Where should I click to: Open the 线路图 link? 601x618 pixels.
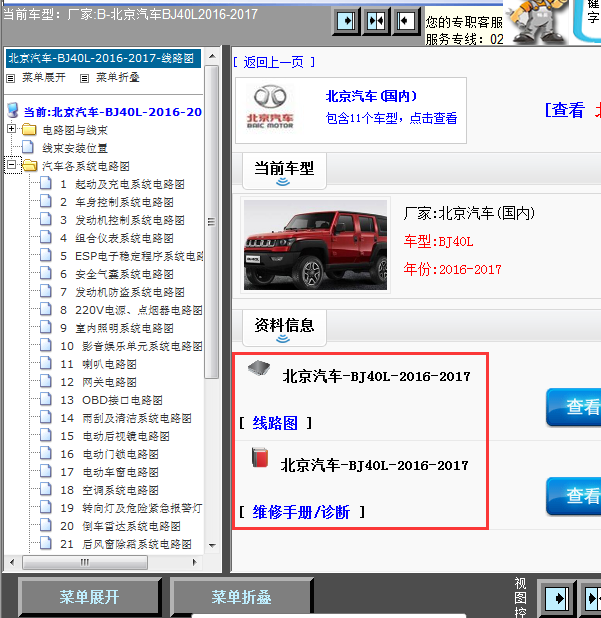pos(275,423)
